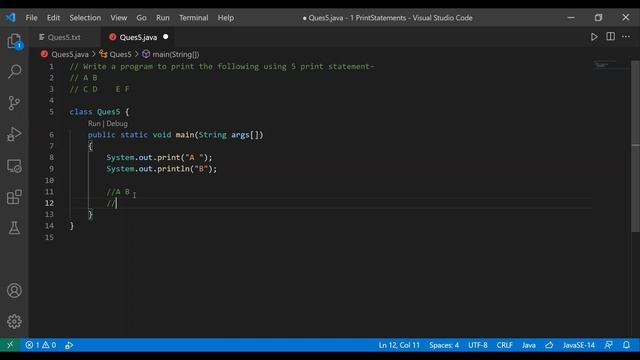
Task: Click the //A B comment line
Action: click(118, 192)
